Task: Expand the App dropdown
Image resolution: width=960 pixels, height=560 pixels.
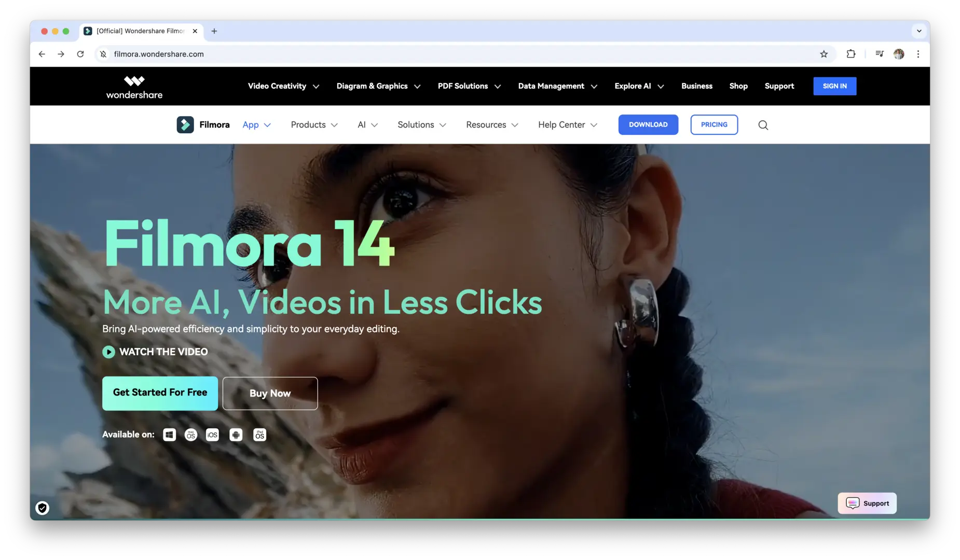Action: (x=256, y=125)
